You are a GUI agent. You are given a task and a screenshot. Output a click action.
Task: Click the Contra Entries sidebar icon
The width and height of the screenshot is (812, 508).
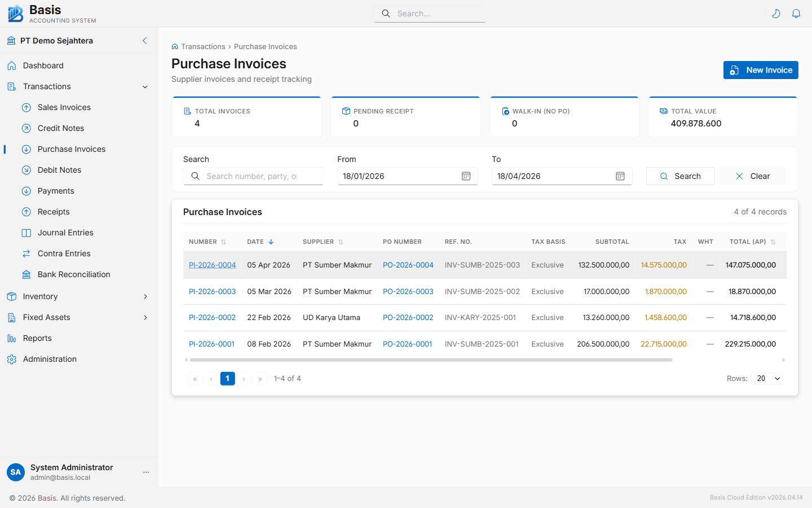click(27, 253)
